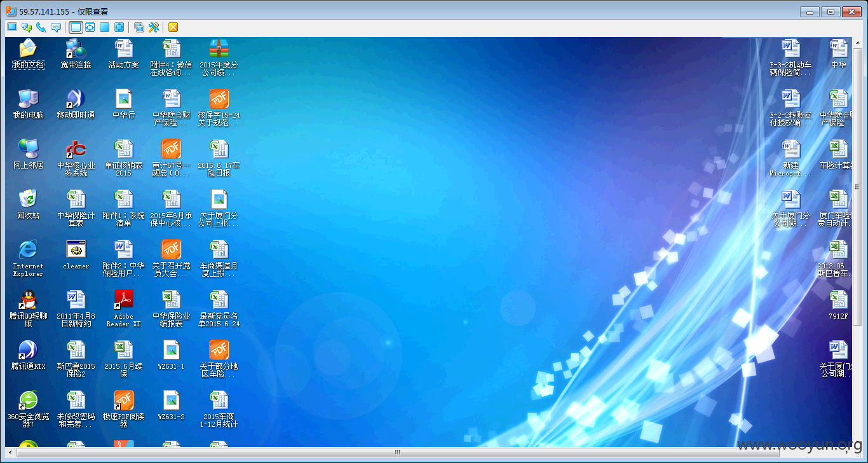
Task: Open the 网上邻居 desktop icon
Action: coord(28,155)
